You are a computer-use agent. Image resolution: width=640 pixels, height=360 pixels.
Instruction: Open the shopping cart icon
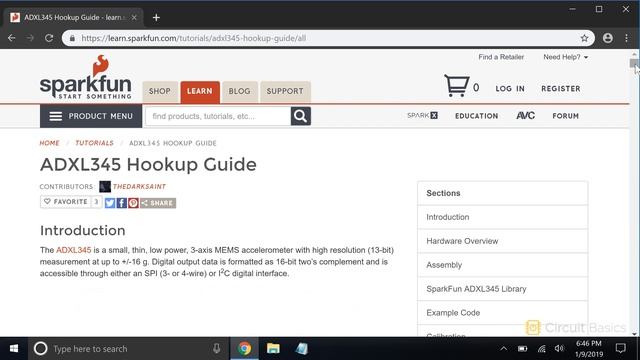(456, 85)
